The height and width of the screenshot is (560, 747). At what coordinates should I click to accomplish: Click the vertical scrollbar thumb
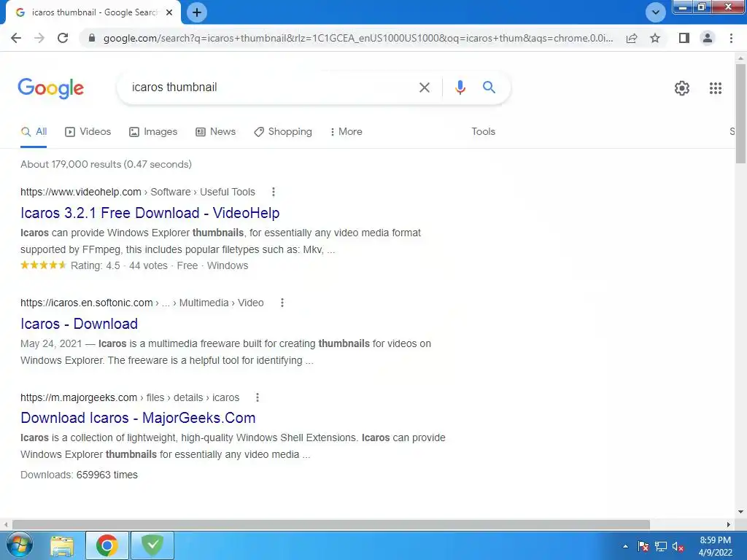740,113
